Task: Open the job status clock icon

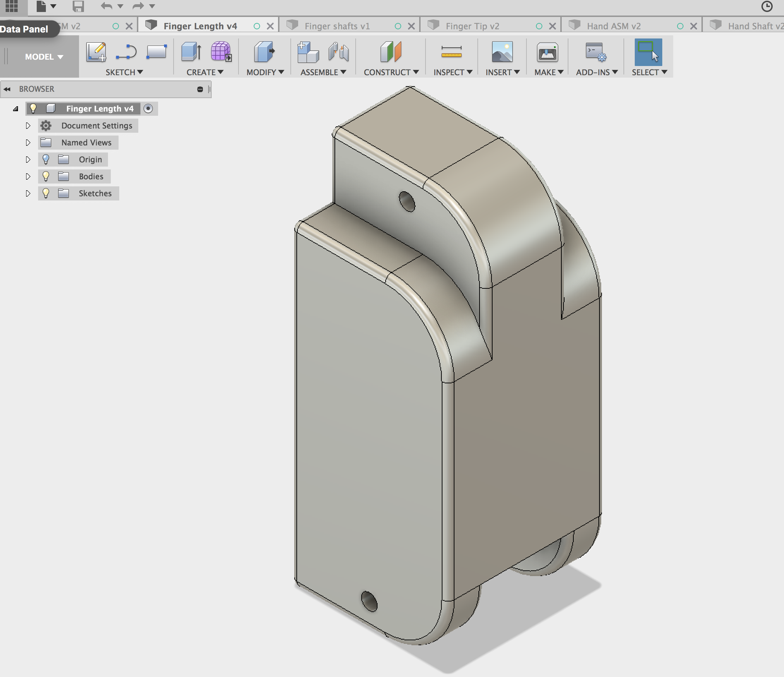Action: pos(767,6)
